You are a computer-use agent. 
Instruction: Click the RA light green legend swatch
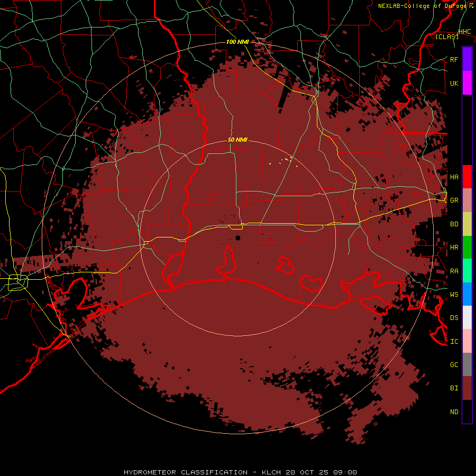(x=467, y=271)
